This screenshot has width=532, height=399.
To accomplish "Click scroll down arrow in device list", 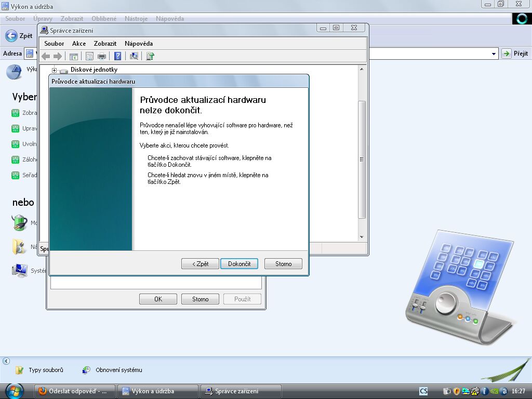I will coord(362,237).
